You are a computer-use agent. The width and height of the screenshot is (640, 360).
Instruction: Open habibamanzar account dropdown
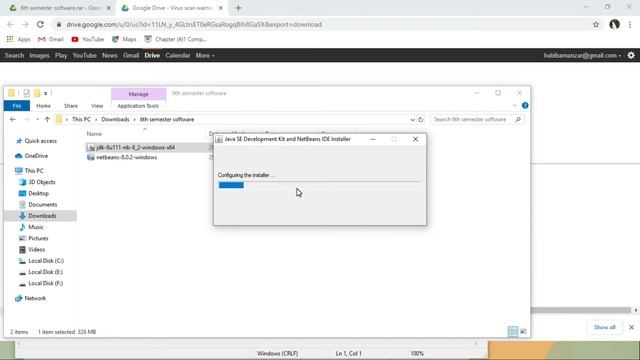pyautogui.click(x=582, y=56)
